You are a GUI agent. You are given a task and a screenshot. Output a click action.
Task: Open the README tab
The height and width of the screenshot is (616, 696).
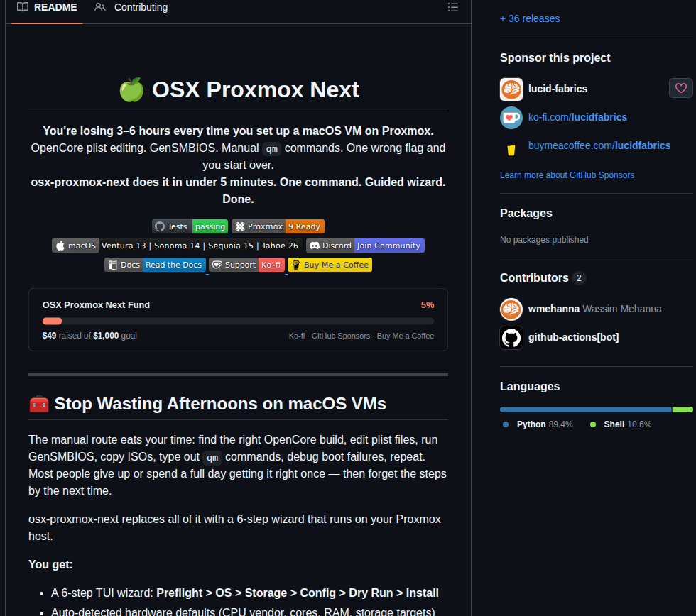(47, 8)
